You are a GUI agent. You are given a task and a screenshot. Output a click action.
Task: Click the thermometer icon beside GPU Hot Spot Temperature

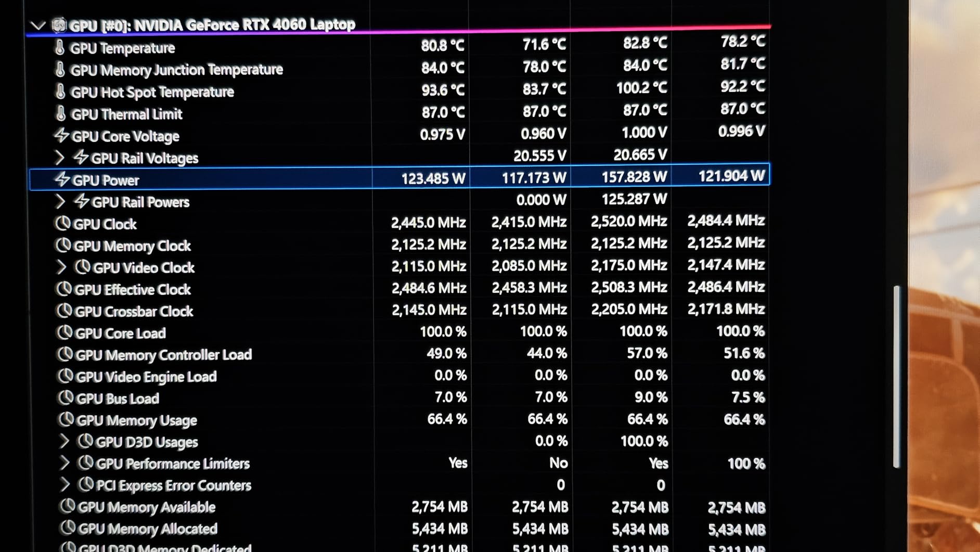[60, 92]
